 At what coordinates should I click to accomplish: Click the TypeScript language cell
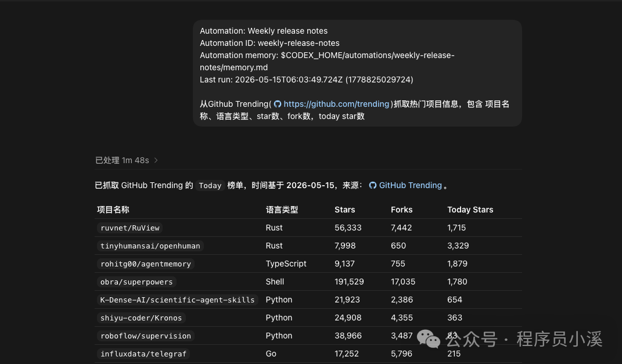[x=286, y=264]
